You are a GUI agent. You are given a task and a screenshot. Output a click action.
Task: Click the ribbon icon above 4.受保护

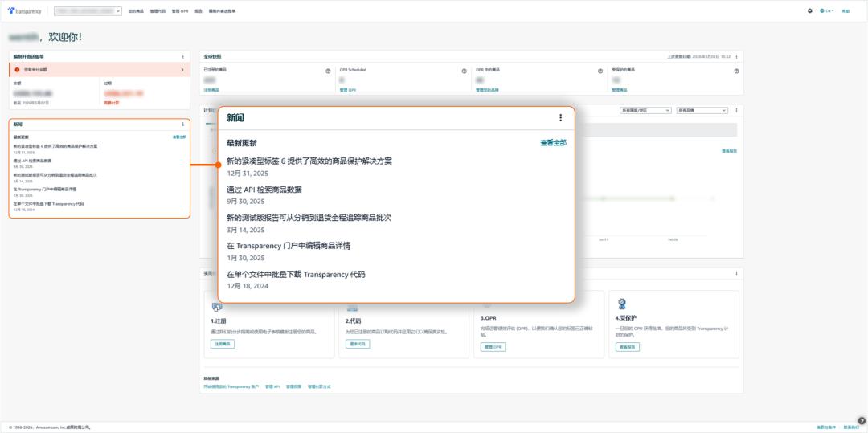pyautogui.click(x=621, y=304)
